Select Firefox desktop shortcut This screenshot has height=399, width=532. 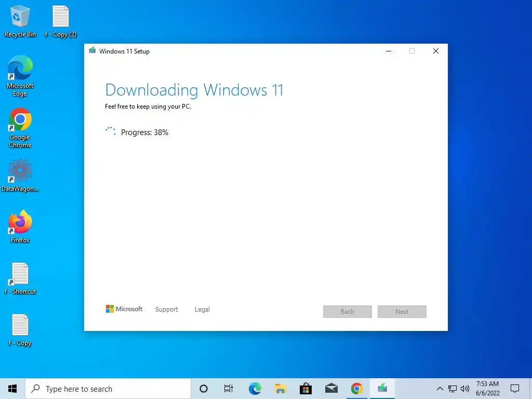coord(20,227)
